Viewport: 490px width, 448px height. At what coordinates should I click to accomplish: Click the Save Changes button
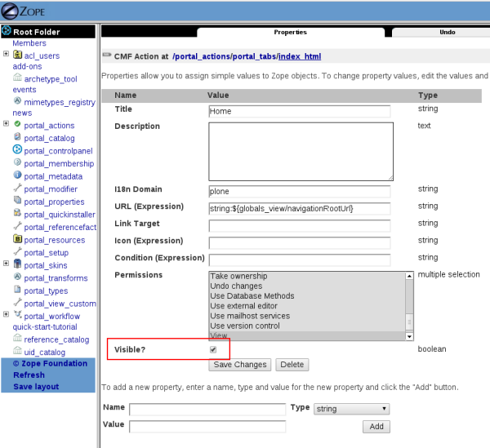pyautogui.click(x=239, y=365)
